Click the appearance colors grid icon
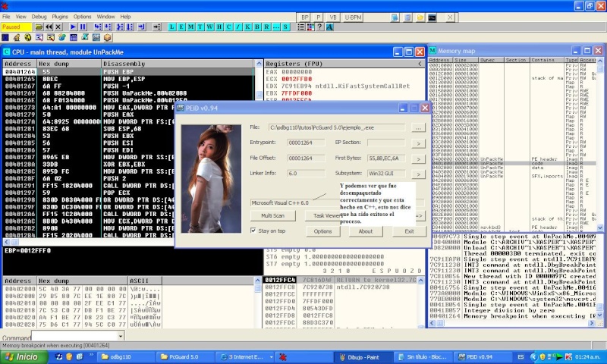 click(310, 27)
